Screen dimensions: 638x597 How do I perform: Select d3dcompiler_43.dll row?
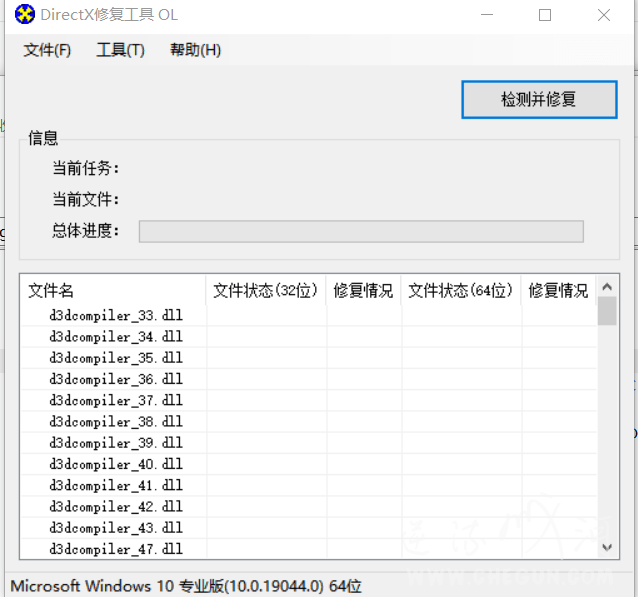[309, 528]
